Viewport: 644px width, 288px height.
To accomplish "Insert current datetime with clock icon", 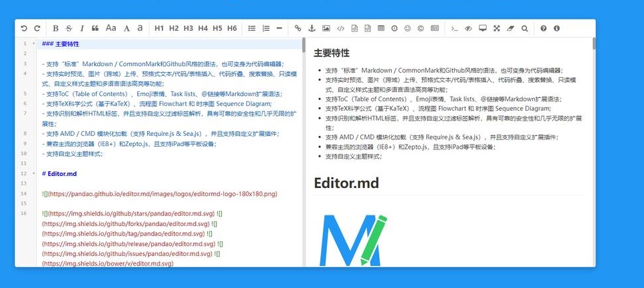I will [394, 29].
